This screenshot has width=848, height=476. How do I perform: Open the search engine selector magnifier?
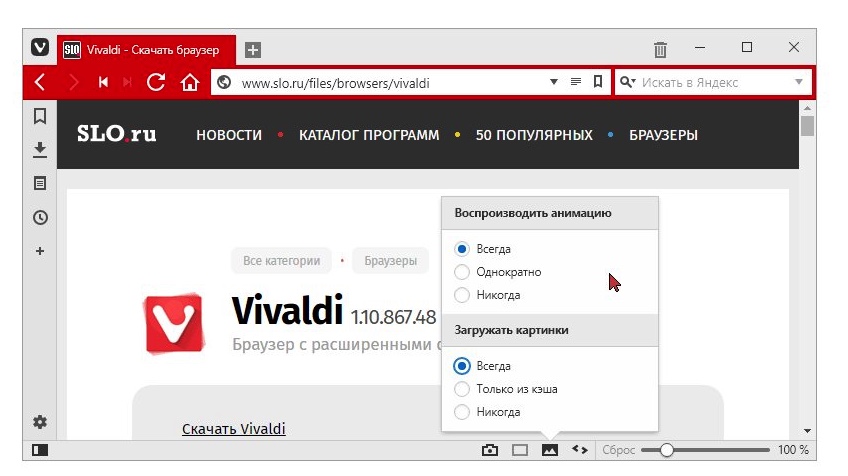627,82
